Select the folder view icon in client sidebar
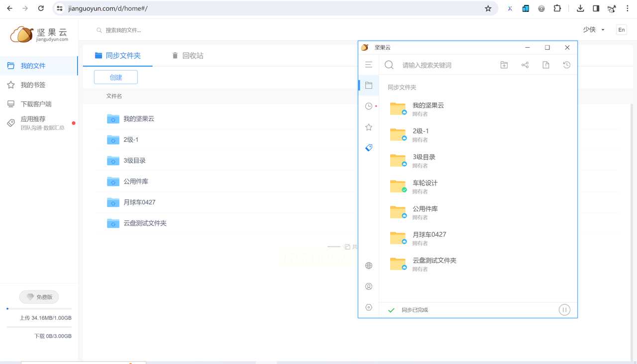 coord(369,86)
